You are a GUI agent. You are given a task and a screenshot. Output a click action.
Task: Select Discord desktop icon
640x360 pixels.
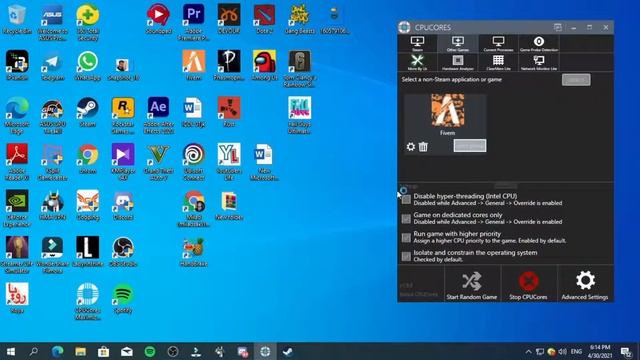click(123, 206)
